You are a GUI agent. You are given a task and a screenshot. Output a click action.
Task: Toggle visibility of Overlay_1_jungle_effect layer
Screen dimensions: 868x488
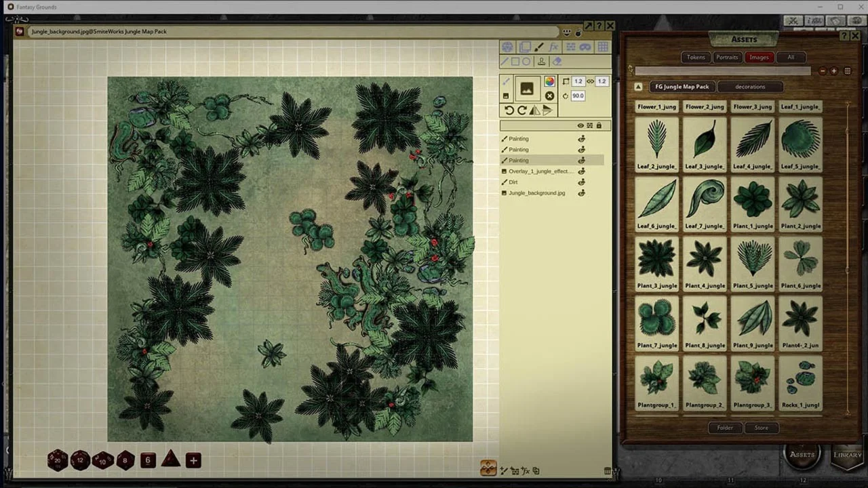pos(581,171)
